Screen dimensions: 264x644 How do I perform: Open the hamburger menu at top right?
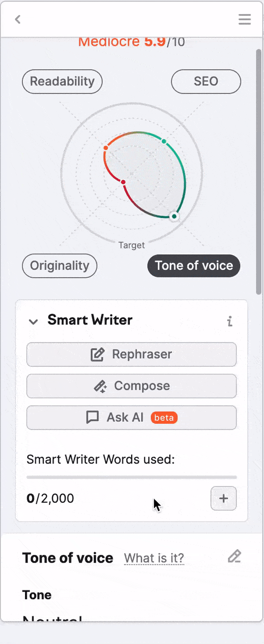245,19
